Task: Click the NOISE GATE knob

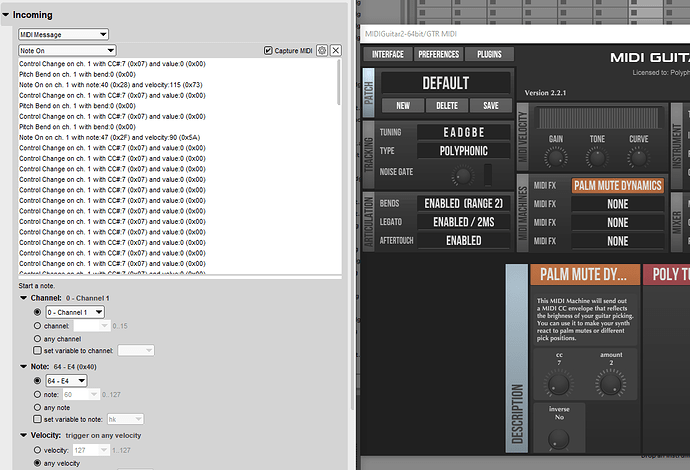Action: tap(462, 176)
